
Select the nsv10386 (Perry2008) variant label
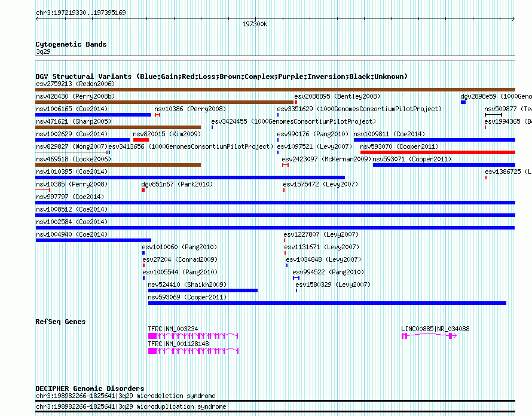pyautogui.click(x=190, y=109)
